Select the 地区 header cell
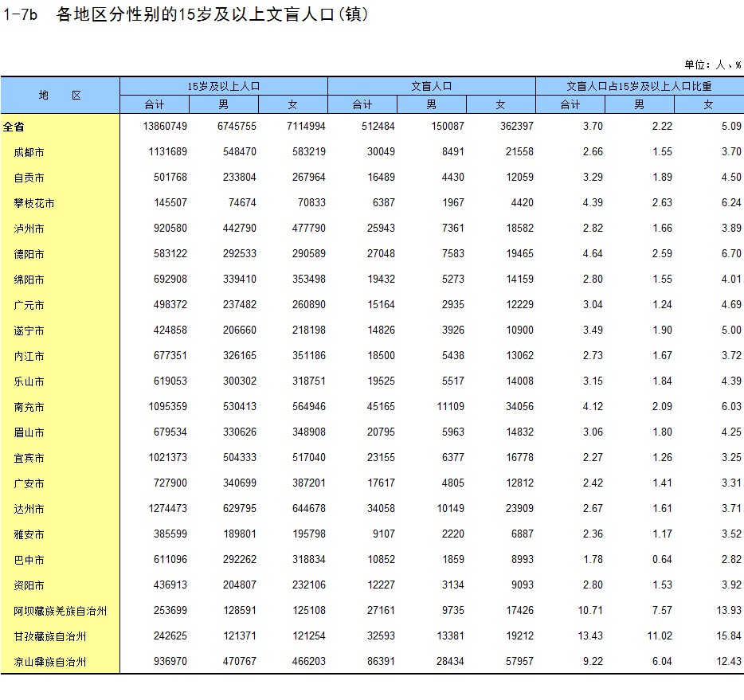Image resolution: width=744 pixels, height=700 pixels. point(60,96)
